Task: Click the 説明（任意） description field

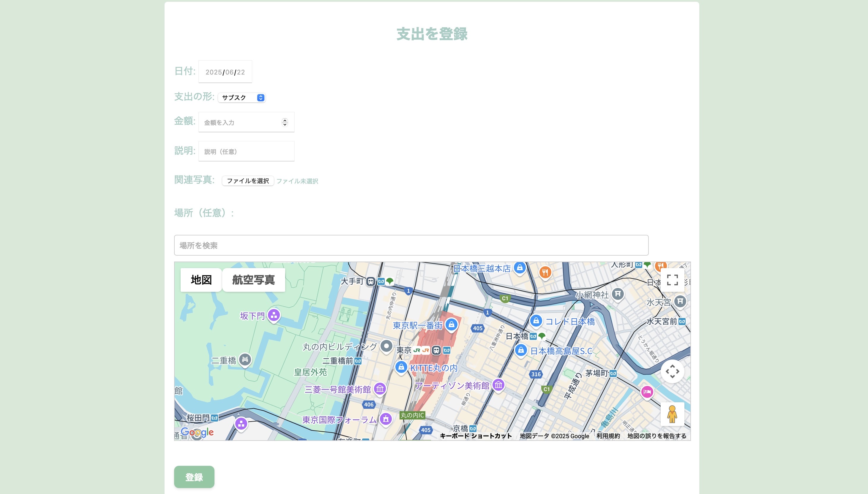Action: click(247, 151)
